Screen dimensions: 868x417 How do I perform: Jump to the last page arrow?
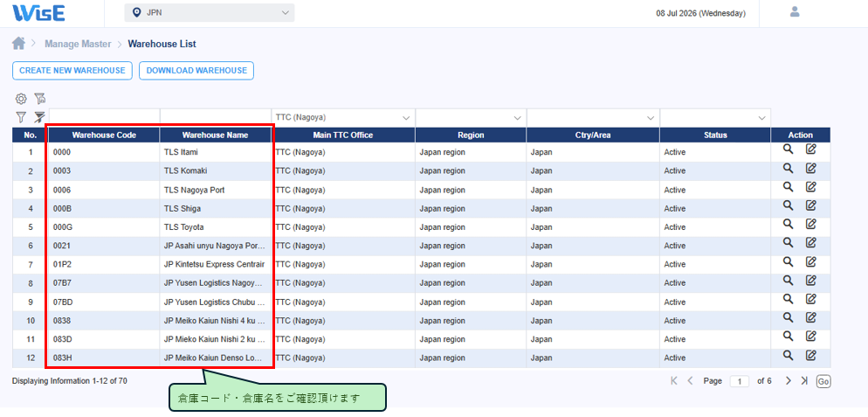coord(804,381)
